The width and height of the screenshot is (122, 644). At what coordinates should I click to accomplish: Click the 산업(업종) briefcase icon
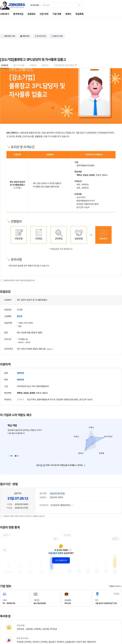coord(66,594)
